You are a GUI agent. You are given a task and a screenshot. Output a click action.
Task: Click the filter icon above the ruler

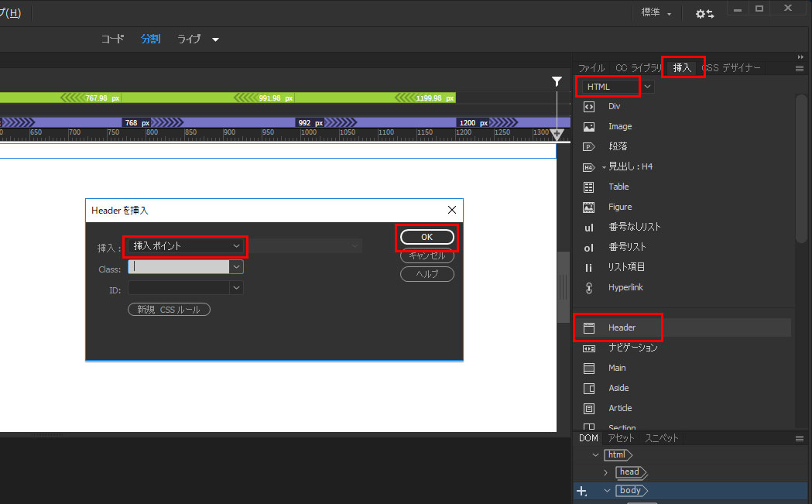click(557, 81)
